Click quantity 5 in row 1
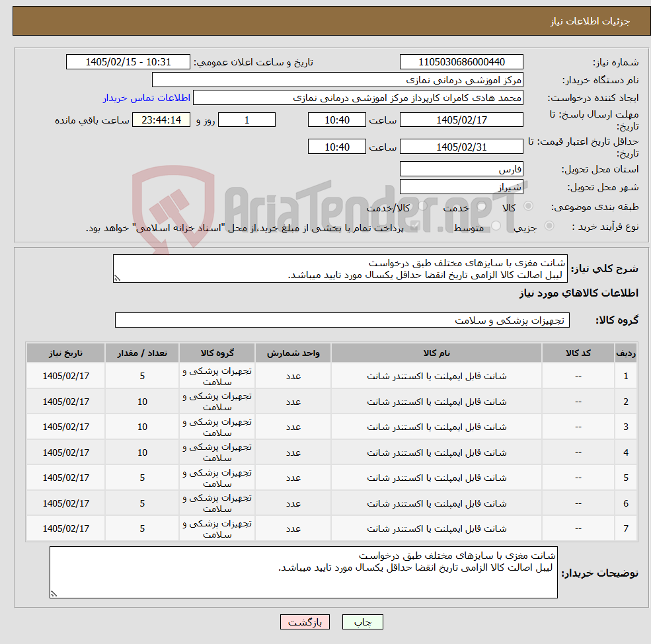The width and height of the screenshot is (651, 644). [x=142, y=376]
